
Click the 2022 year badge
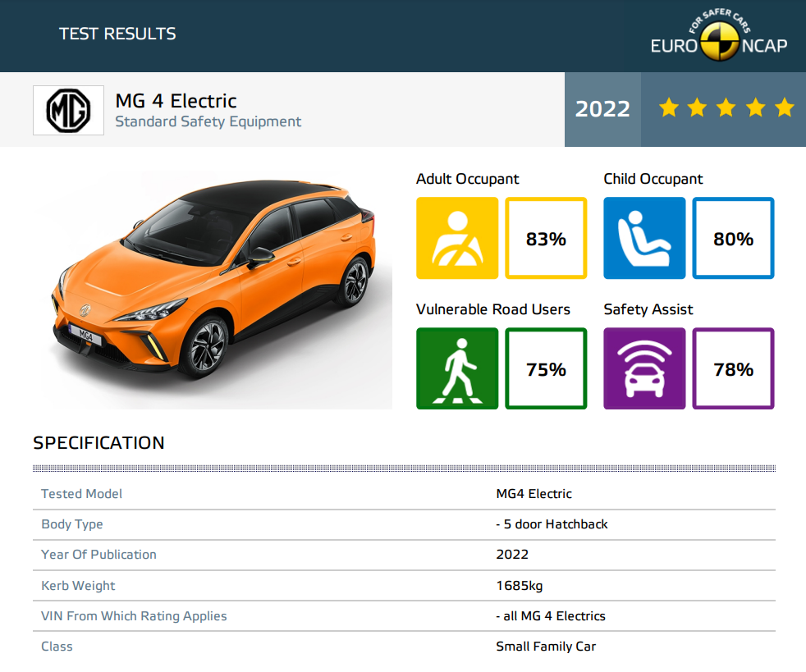point(602,109)
